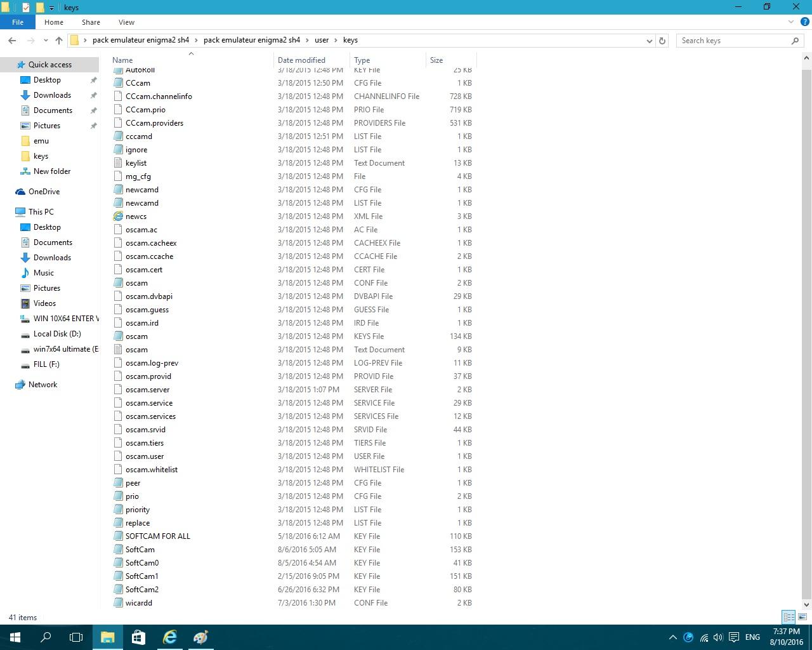Select the CCcam.channelinfo file icon
Image resolution: width=812 pixels, height=650 pixels.
(118, 96)
